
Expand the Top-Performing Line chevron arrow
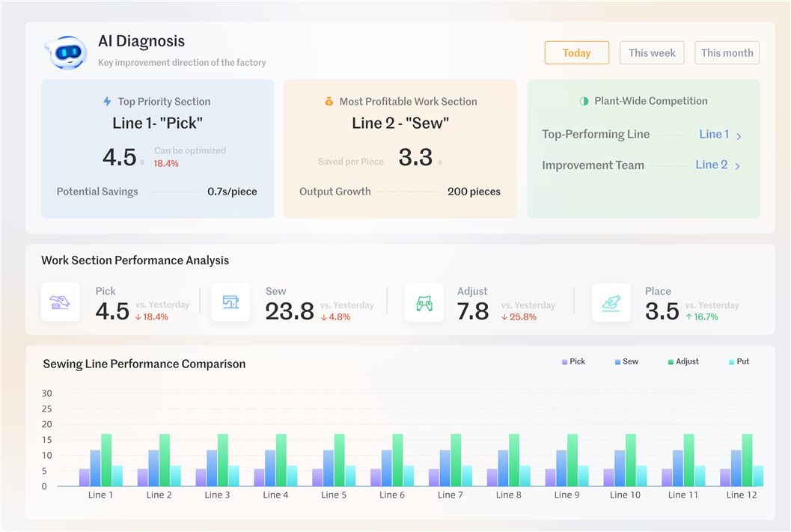(x=739, y=136)
